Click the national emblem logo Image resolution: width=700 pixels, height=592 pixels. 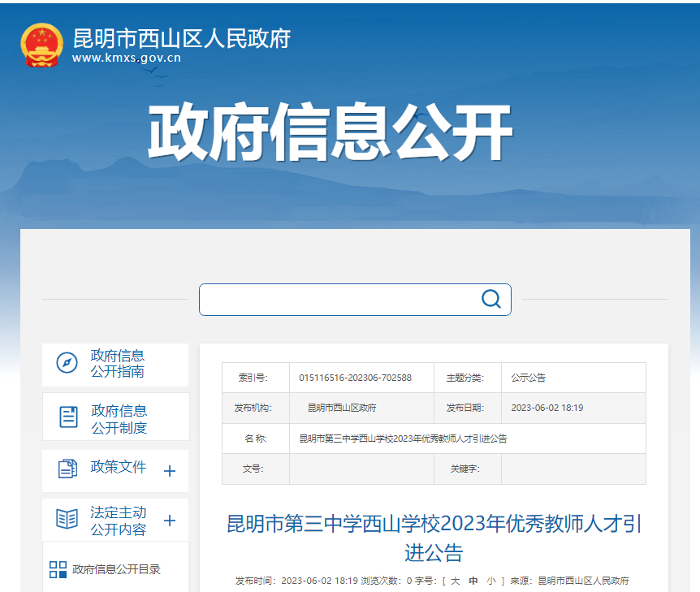41,45
